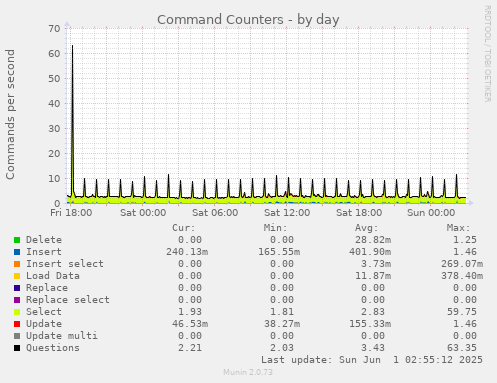Click the Questions legend label

(x=53, y=348)
